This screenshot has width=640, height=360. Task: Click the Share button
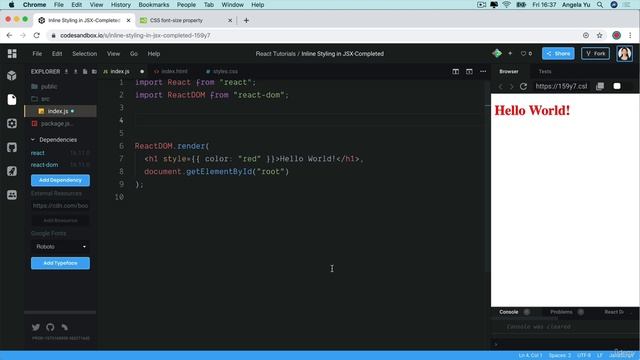coord(558,53)
